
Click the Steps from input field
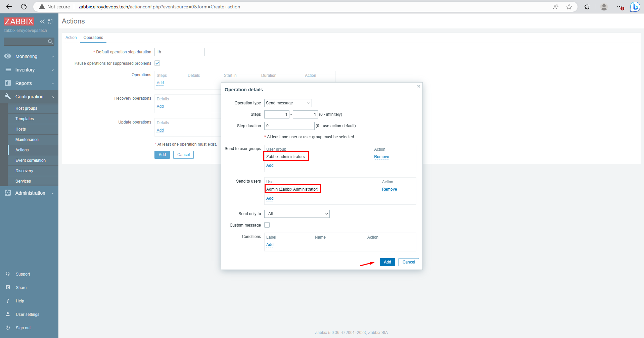(x=277, y=114)
